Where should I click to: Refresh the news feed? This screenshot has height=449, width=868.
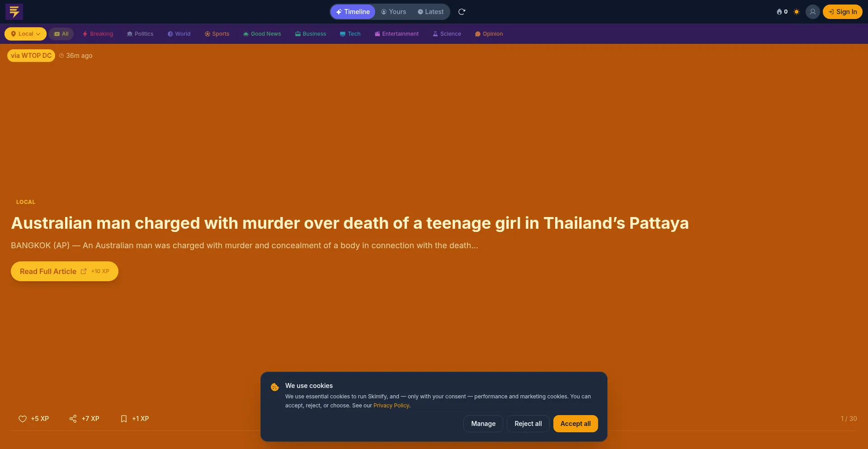tap(462, 12)
